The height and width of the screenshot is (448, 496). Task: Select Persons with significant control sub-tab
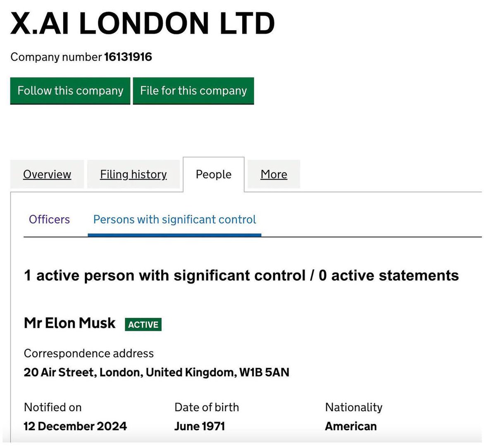174,219
